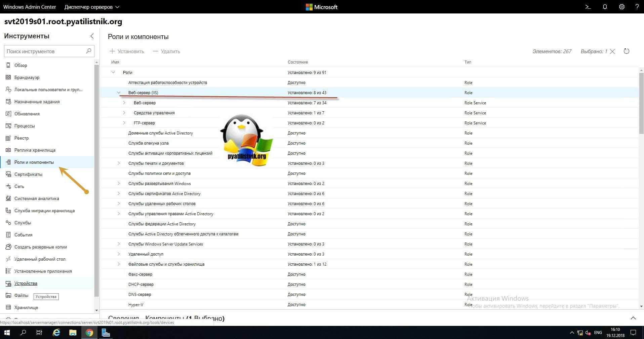Click the main list vertical scrollbar
This screenshot has width=644, height=339.
click(x=641, y=104)
